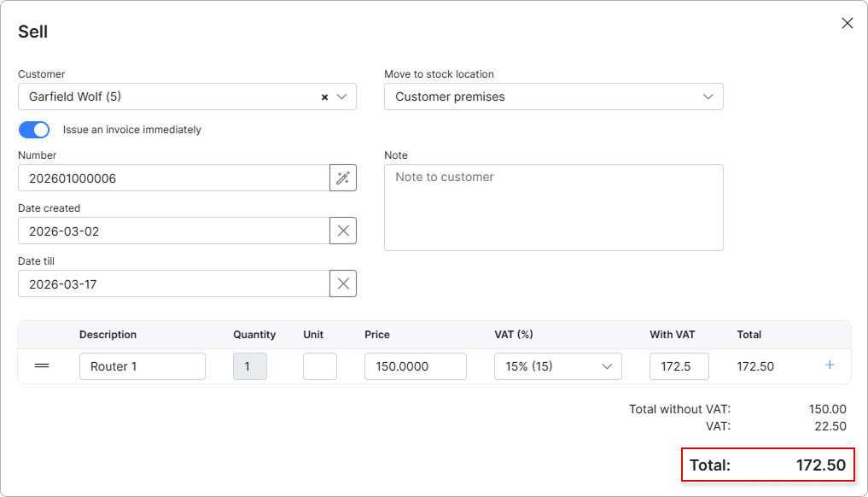Image resolution: width=868 pixels, height=497 pixels.
Task: Expand the Customer dropdown arrow
Action: coord(341,96)
